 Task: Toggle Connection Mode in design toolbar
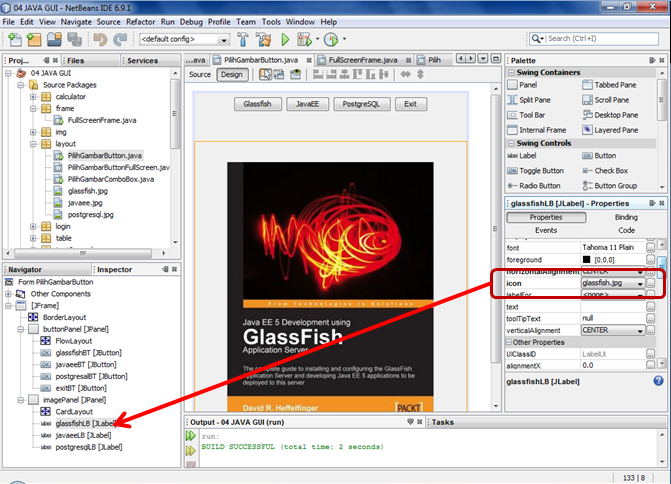[279, 74]
